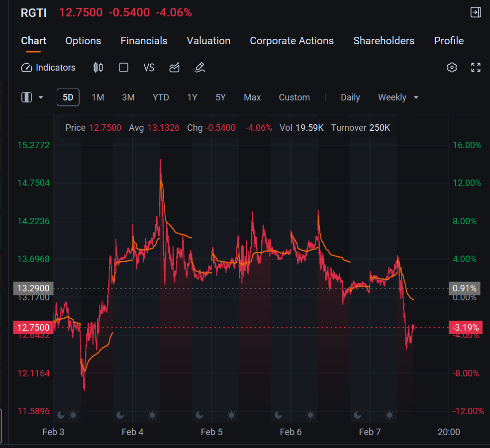Image resolution: width=490 pixels, height=448 pixels.
Task: Click the 15.2772 price axis label
Action: point(33,145)
